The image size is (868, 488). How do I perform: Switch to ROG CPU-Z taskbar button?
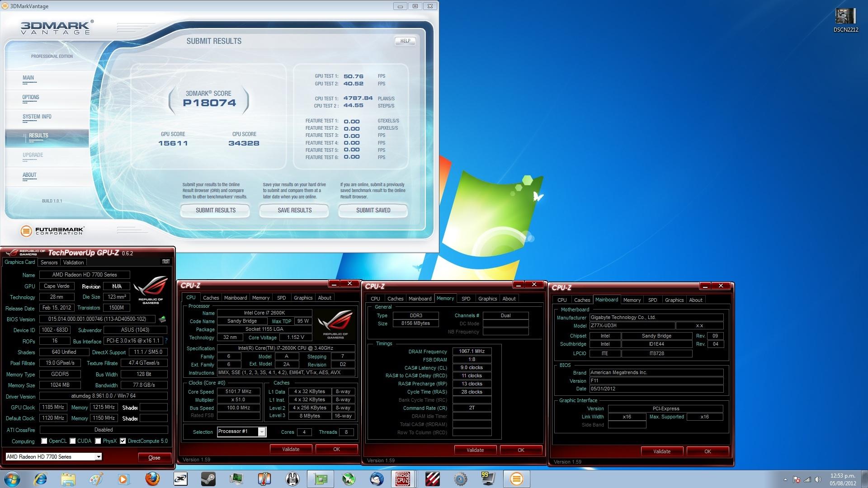[x=402, y=479]
